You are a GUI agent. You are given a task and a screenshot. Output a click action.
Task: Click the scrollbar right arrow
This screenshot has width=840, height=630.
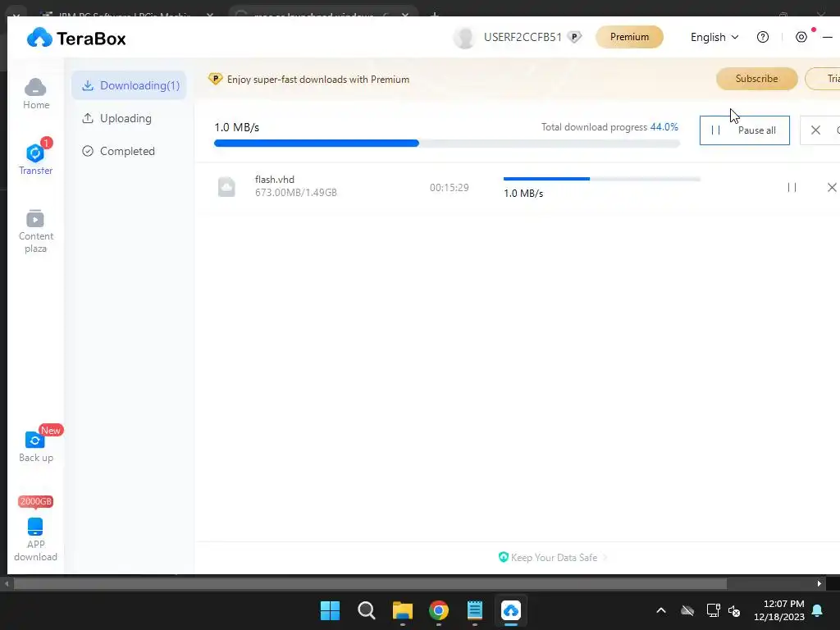tap(819, 583)
